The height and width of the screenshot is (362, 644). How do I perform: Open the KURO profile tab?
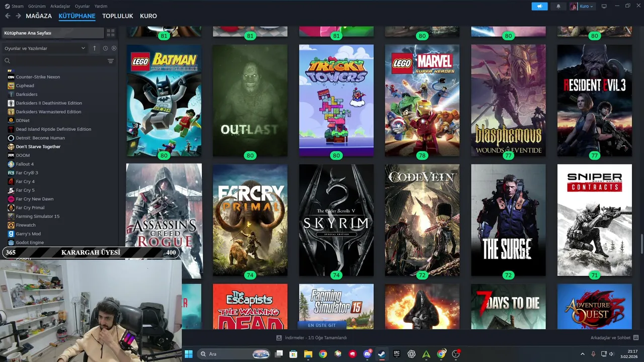(x=148, y=16)
